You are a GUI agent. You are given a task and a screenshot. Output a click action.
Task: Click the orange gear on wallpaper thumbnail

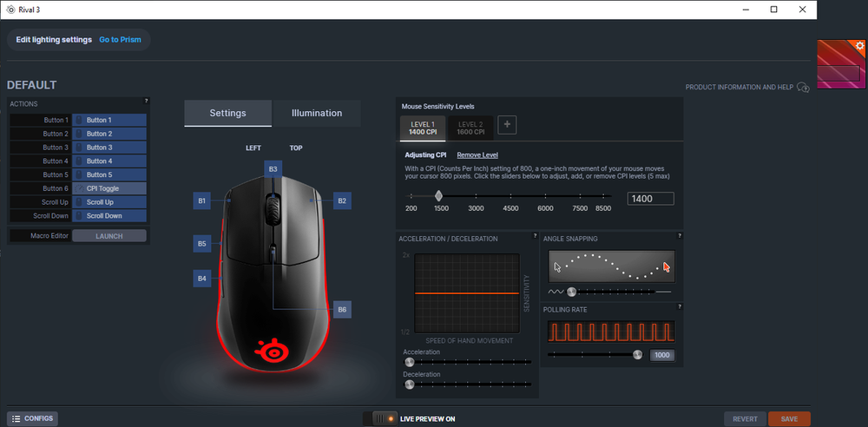pos(859,46)
